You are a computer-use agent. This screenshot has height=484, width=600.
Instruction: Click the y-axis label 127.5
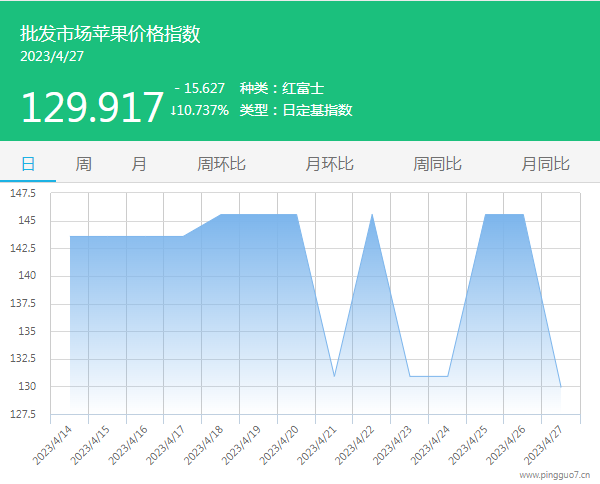tap(23, 414)
